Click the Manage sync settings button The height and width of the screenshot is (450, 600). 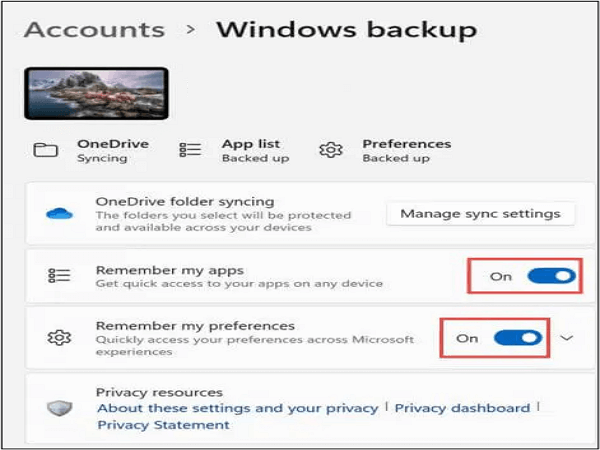coord(481,214)
